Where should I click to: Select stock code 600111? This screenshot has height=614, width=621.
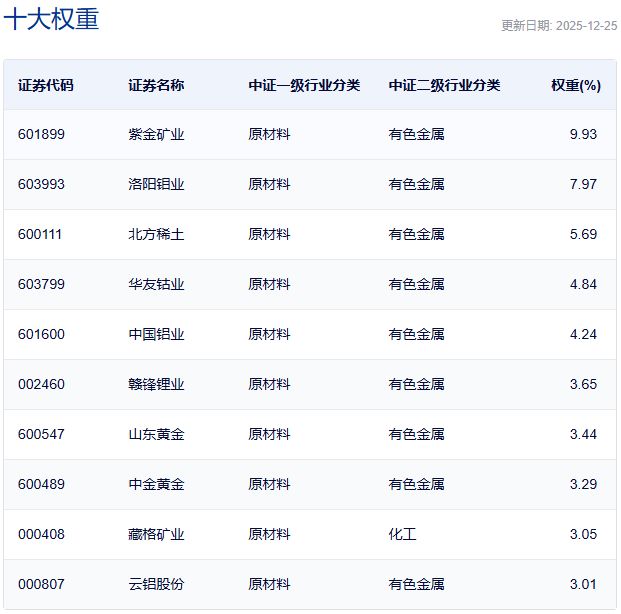pos(41,234)
